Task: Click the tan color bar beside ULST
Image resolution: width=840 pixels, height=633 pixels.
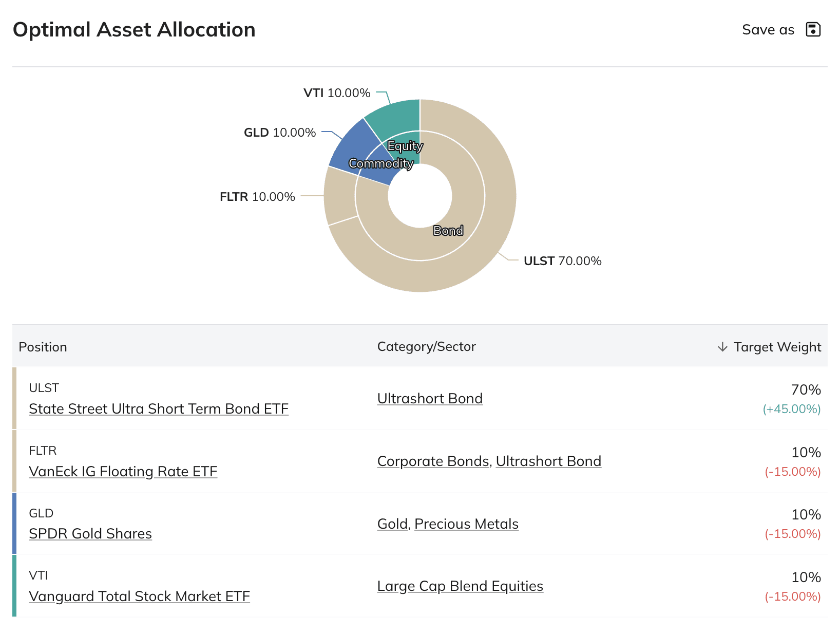Action: pyautogui.click(x=14, y=398)
